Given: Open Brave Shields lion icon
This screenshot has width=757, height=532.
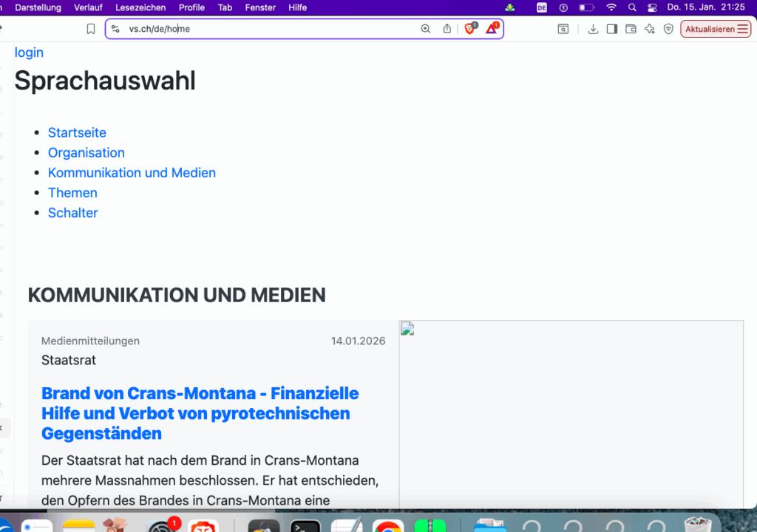Looking at the screenshot, I should 469,29.
